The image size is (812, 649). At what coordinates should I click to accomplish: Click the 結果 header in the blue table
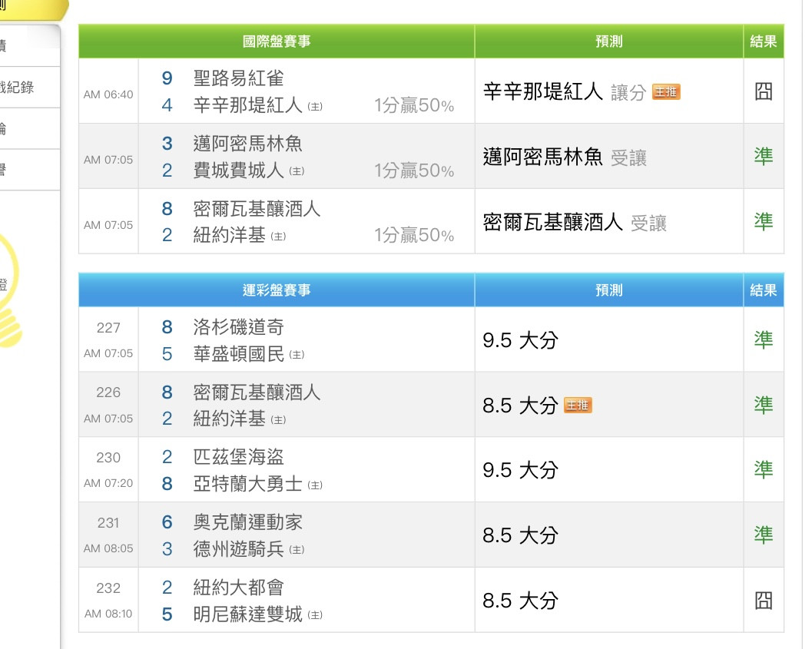(x=764, y=290)
